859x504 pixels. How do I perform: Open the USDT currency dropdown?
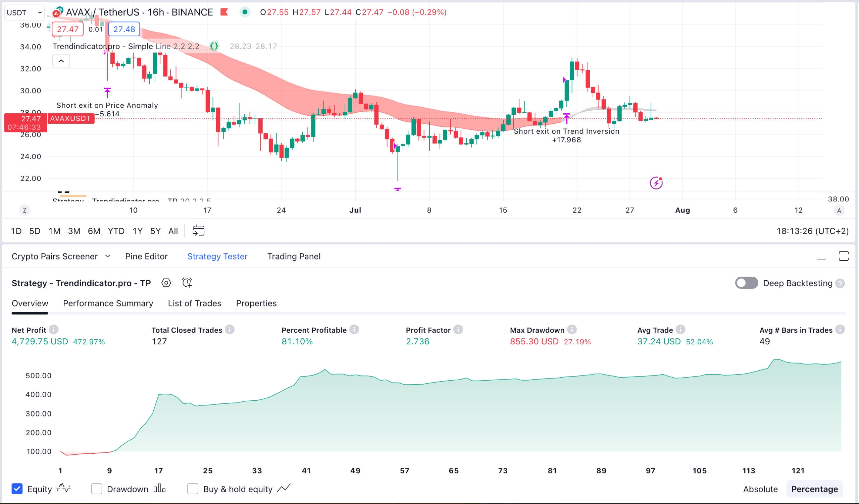tap(24, 12)
